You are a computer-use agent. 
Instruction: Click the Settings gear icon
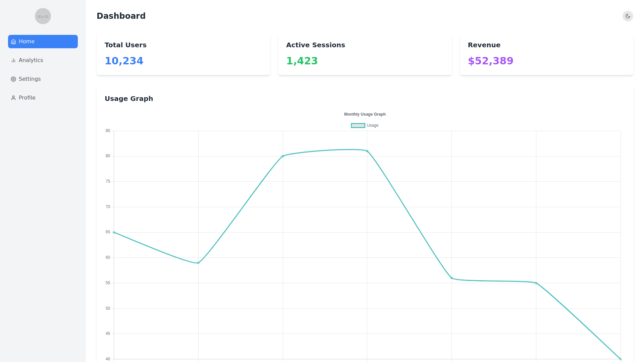coord(13,79)
